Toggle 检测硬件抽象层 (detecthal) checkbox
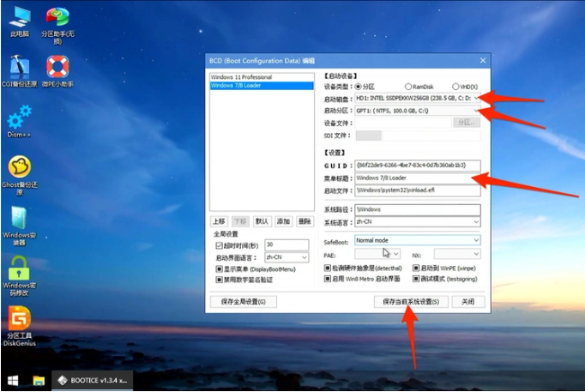Image resolution: width=585 pixels, height=392 pixels. 327,268
